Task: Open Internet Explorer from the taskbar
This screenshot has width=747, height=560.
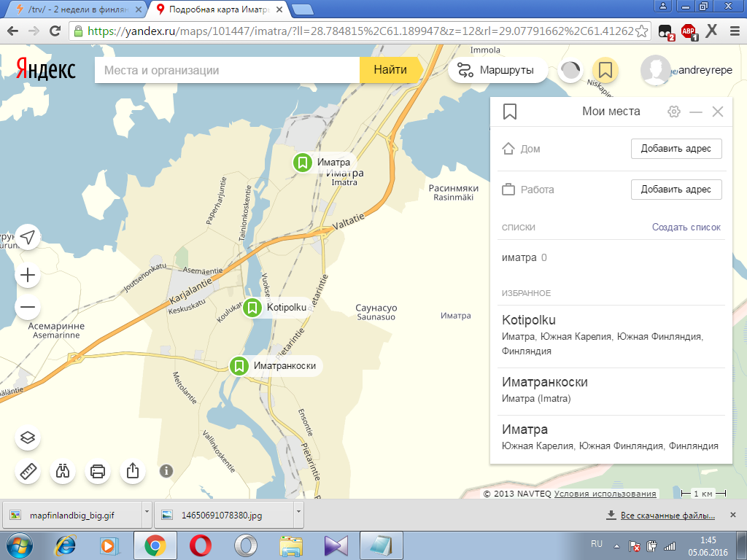Action: [65, 545]
